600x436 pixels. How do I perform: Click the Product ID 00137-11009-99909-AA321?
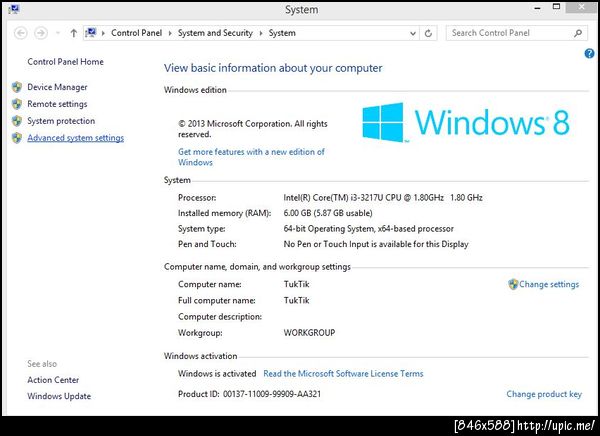point(249,394)
